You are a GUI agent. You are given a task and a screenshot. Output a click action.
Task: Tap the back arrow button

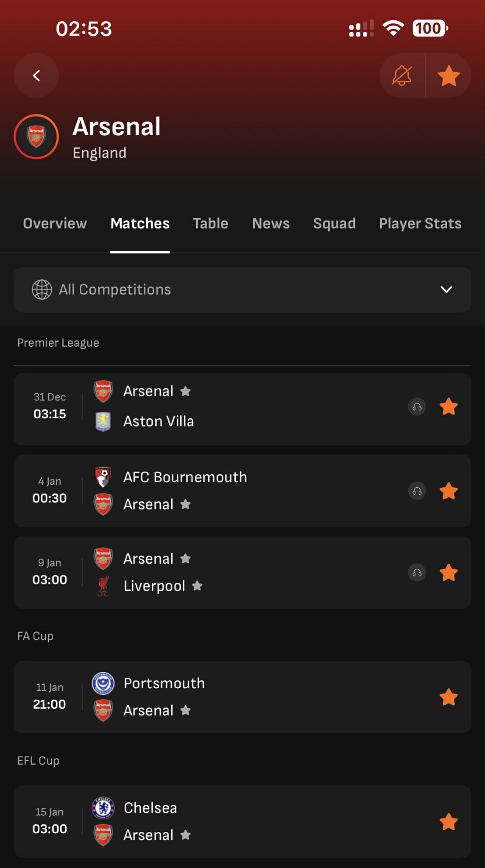(36, 76)
